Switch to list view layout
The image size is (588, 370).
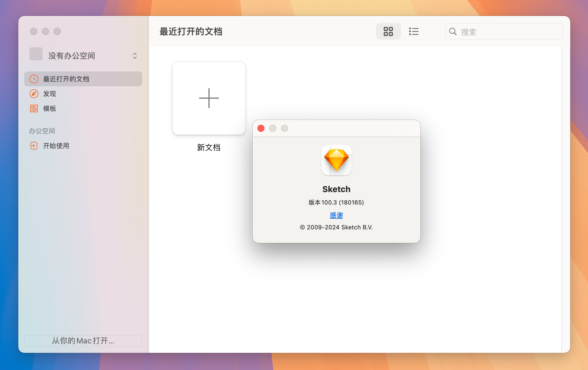click(414, 31)
